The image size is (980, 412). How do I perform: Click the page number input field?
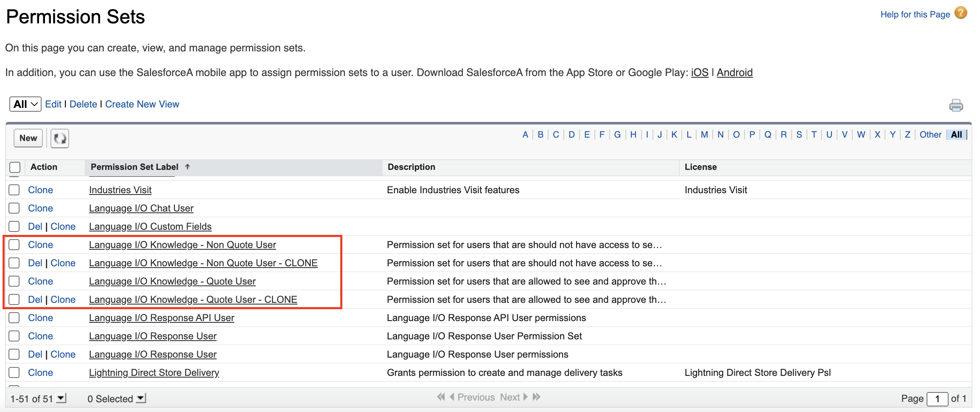[x=937, y=399]
